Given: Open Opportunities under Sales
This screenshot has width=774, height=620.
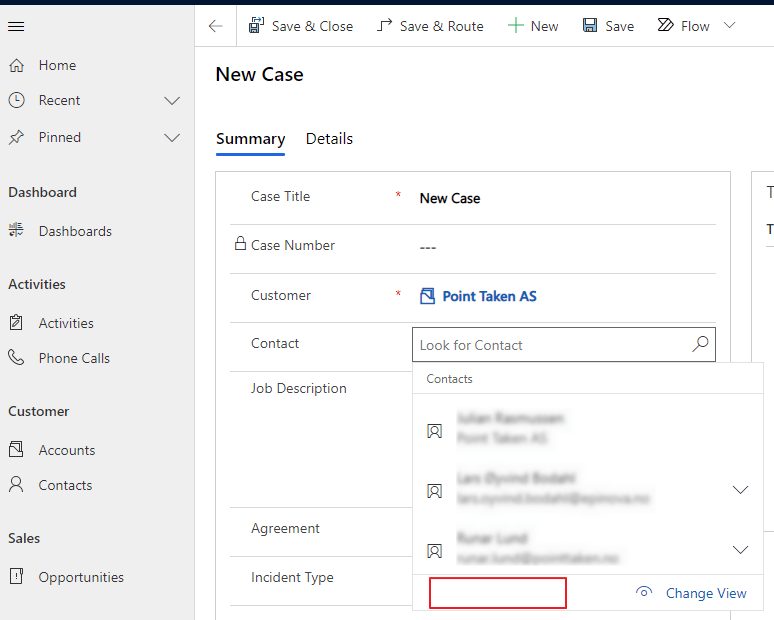Looking at the screenshot, I should (x=80, y=577).
